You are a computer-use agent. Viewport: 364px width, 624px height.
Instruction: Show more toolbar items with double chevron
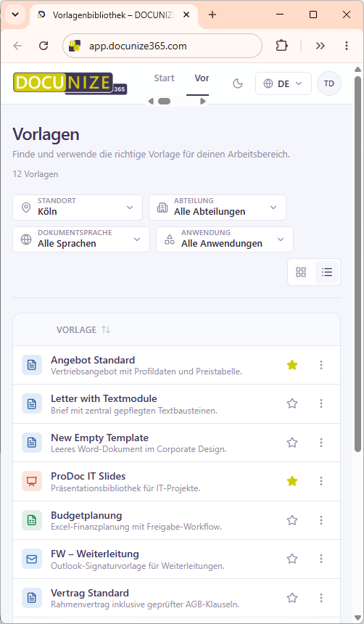320,46
